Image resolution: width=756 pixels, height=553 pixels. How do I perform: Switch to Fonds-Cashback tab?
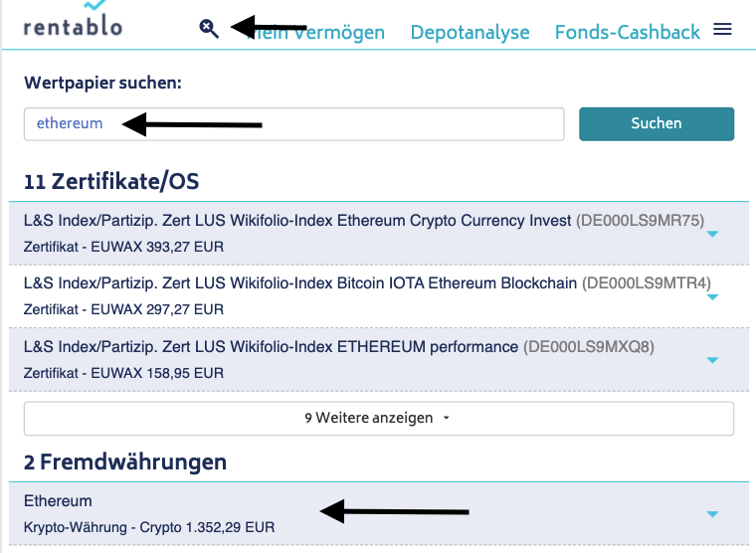[x=627, y=33]
